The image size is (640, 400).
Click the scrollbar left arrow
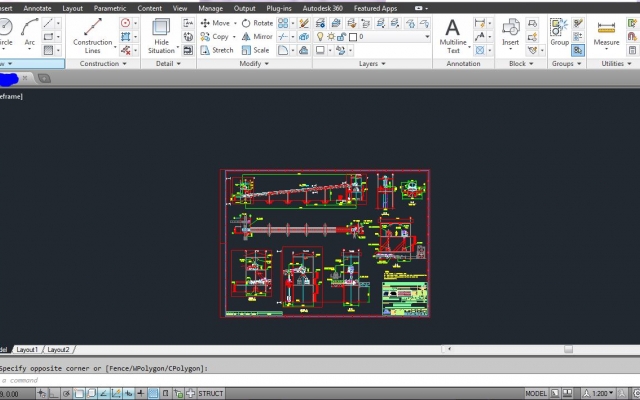pos(449,349)
